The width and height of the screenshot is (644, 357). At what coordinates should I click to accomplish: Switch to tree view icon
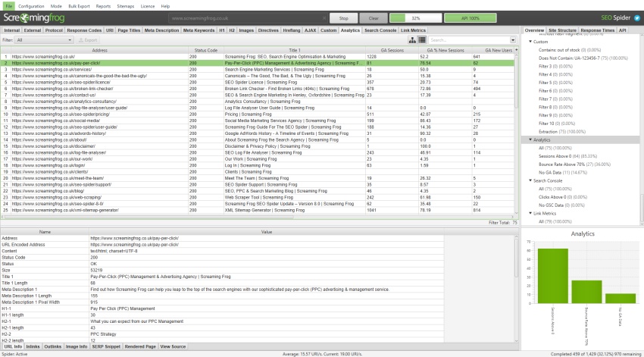(412, 40)
